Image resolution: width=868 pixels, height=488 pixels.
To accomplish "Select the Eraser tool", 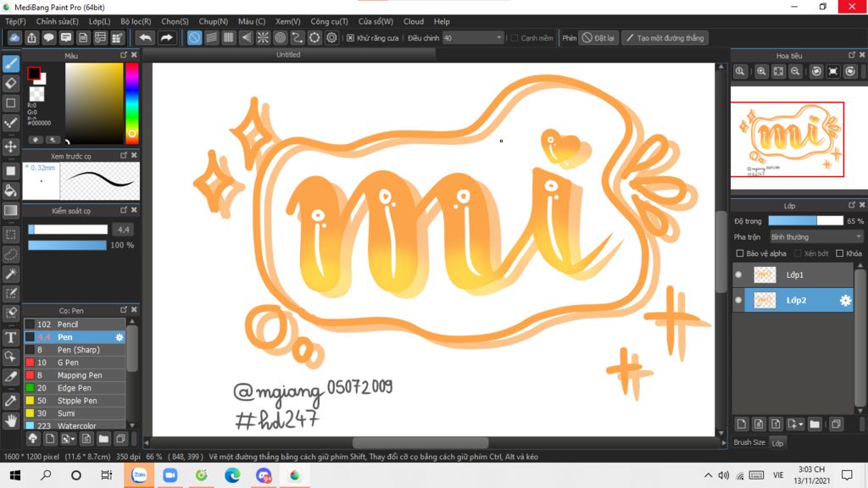I will click(10, 83).
